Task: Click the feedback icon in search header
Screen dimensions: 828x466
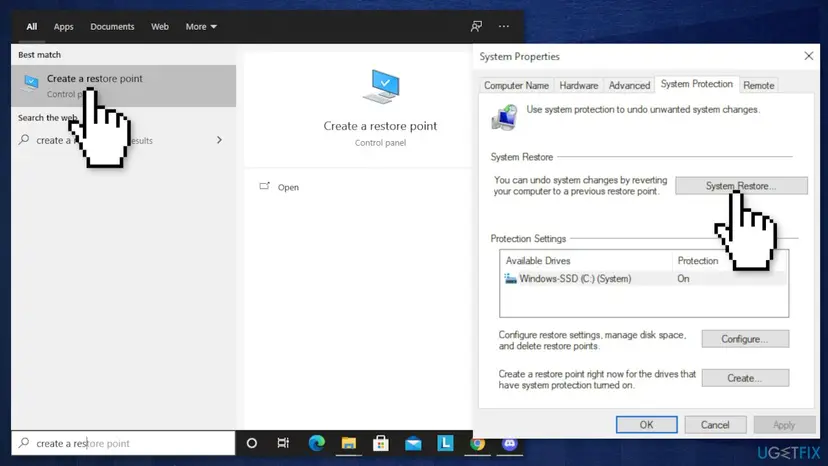Action: [x=476, y=26]
